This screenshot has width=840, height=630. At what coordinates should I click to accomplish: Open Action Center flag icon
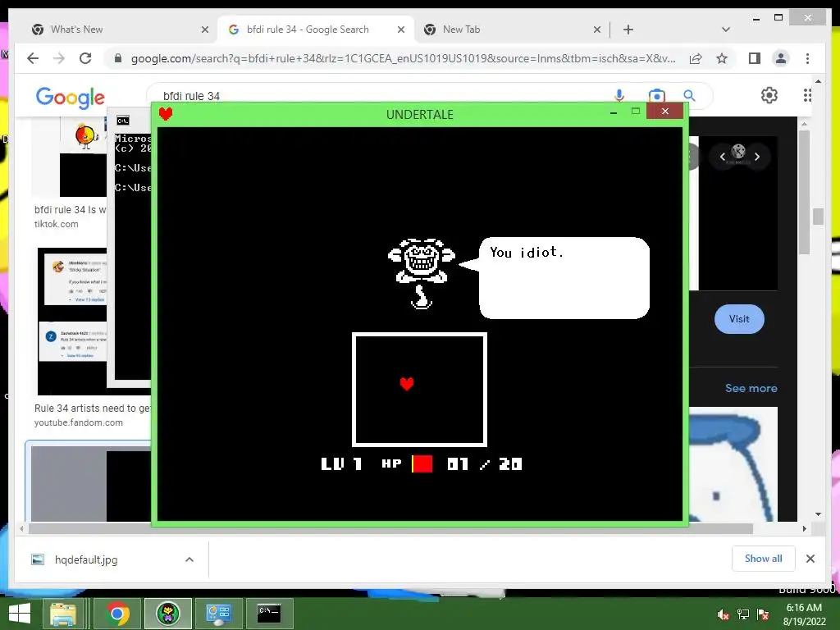pyautogui.click(x=763, y=614)
